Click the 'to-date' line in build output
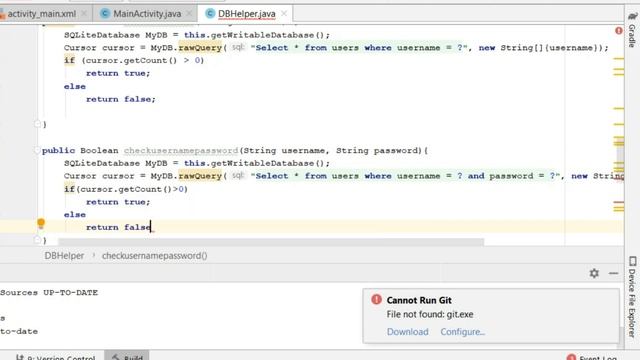This screenshot has height=360, width=640. click(19, 331)
